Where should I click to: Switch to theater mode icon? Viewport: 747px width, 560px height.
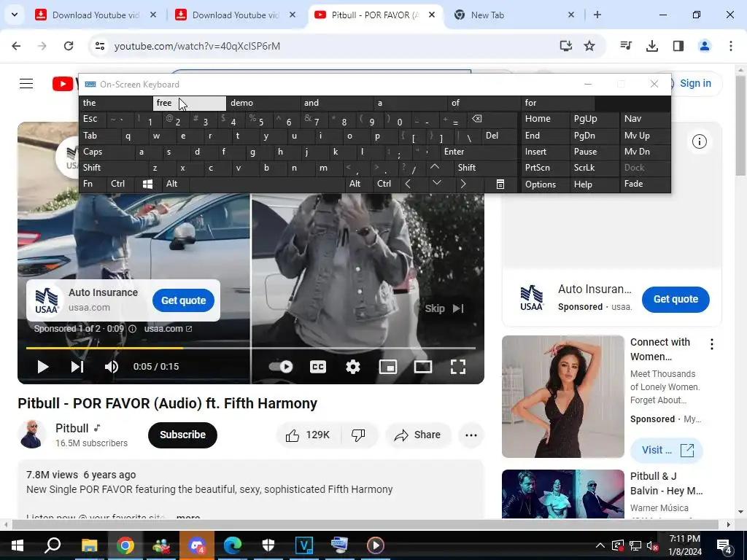(x=423, y=367)
